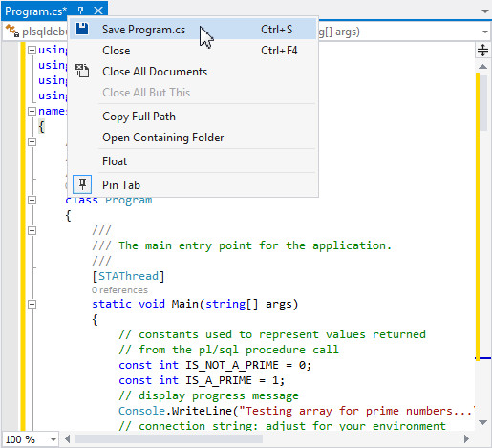Click the editor split handle above the scrollbar

(482, 50)
